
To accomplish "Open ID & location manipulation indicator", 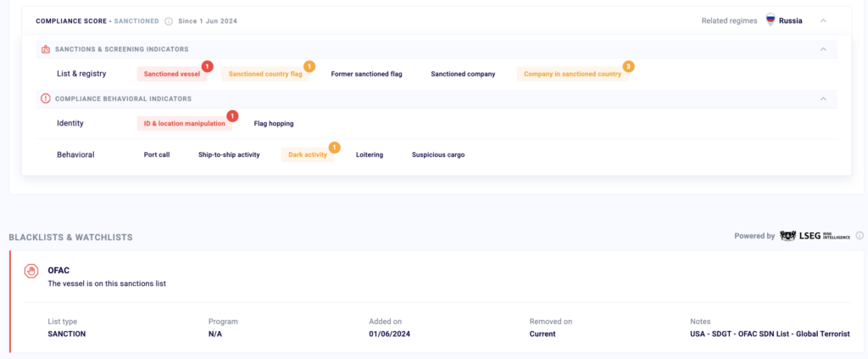I will [184, 124].
